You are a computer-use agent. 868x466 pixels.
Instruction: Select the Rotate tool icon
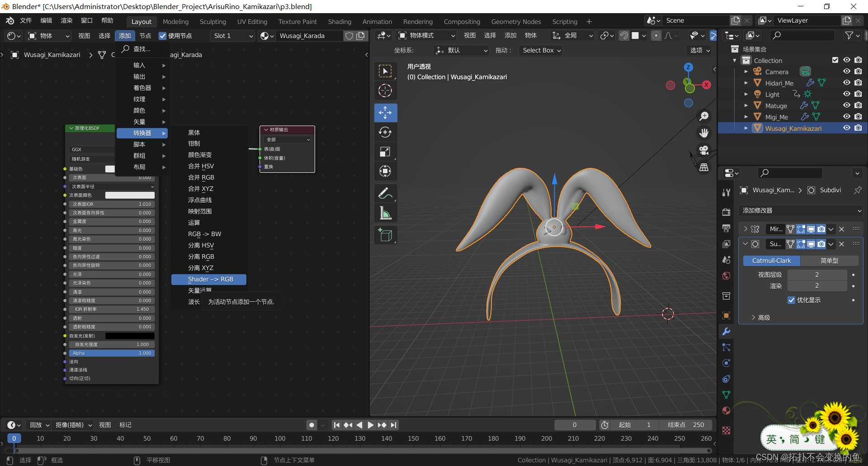pos(385,132)
